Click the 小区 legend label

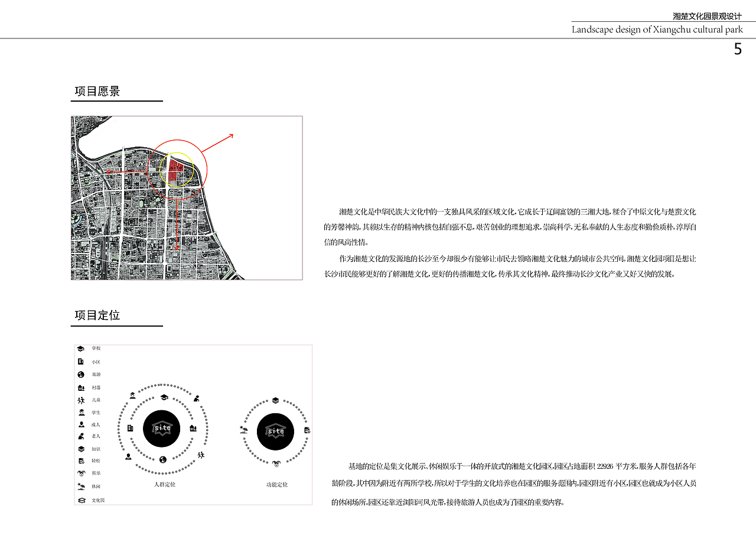96,362
